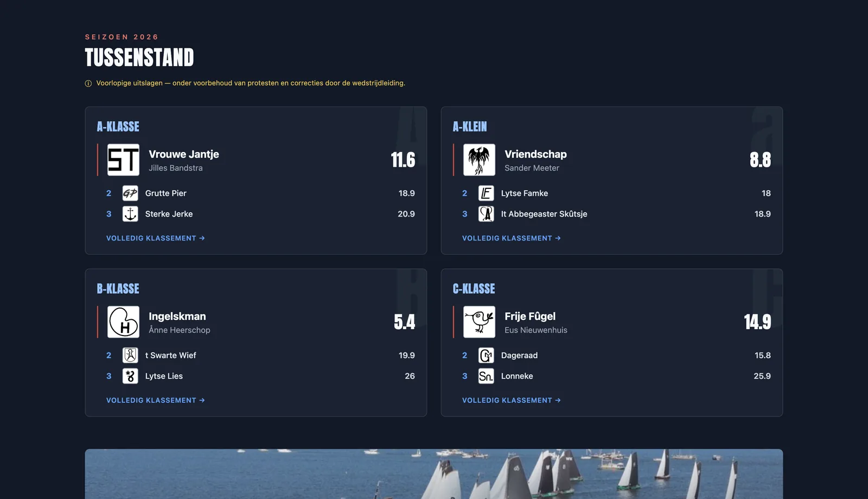Select the Ingelskman leader name
868x499 pixels.
click(177, 317)
